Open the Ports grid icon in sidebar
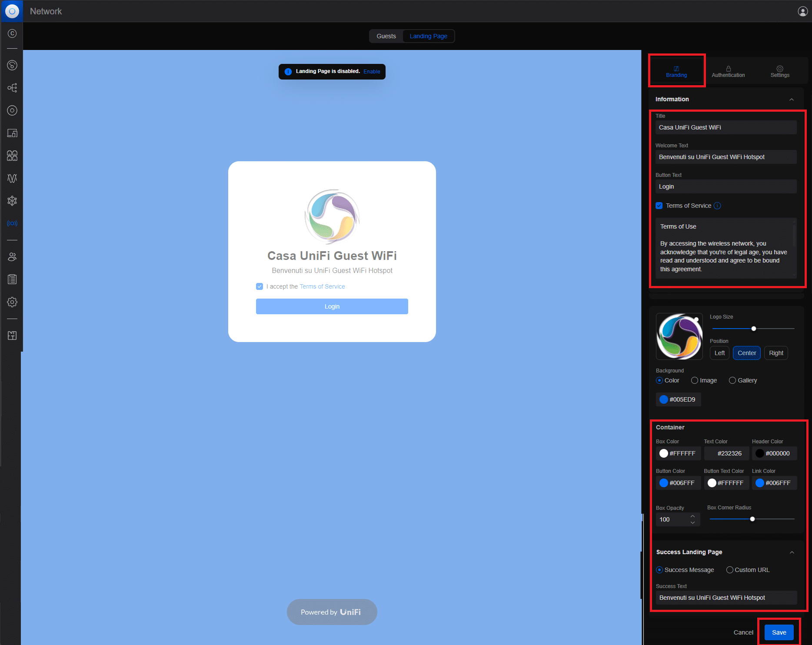The image size is (812, 645). [x=12, y=156]
